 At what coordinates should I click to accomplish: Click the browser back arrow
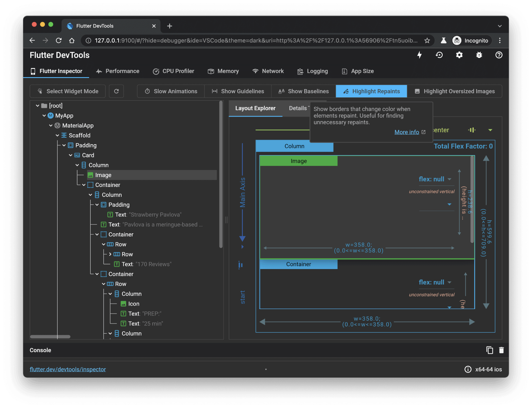[32, 40]
